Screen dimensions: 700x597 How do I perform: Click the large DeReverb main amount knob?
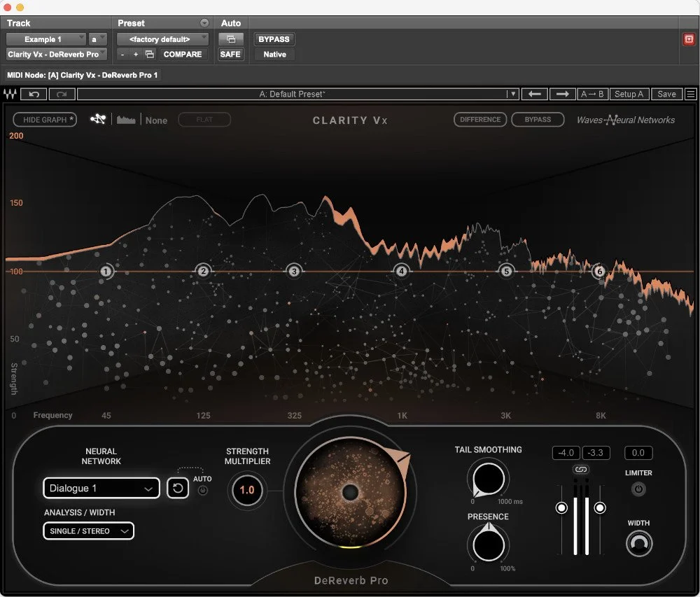351,492
